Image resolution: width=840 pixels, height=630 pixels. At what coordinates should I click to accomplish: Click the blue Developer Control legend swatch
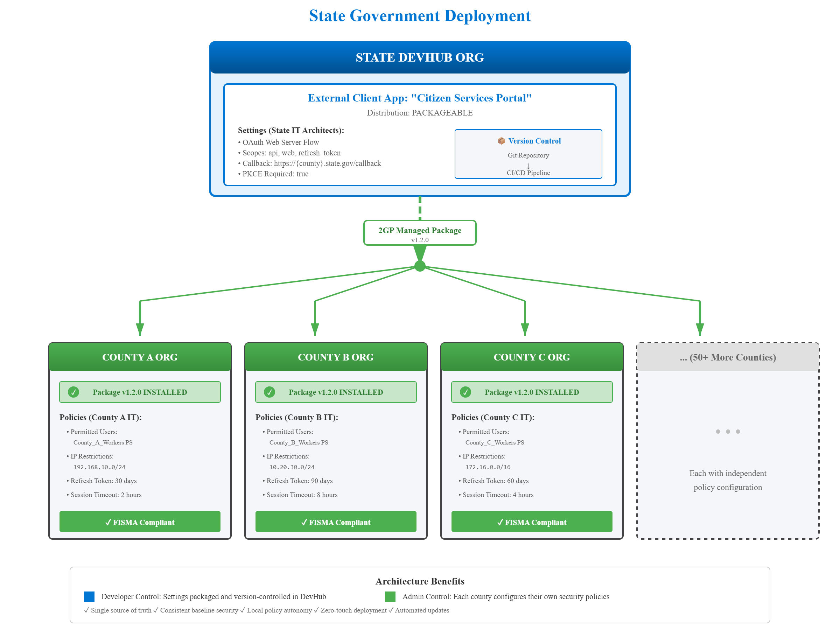coord(89,597)
